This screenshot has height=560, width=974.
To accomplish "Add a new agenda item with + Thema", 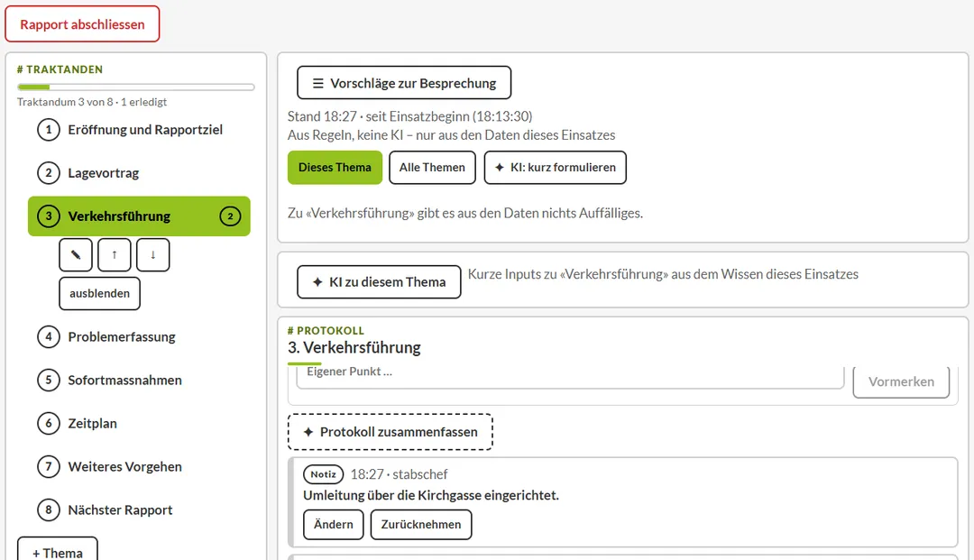I will 57,549.
